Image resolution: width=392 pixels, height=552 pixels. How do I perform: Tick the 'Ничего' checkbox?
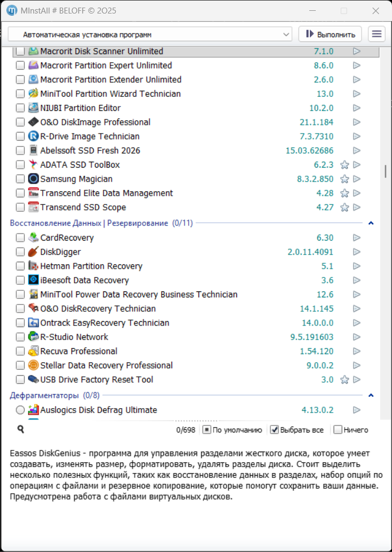(338, 430)
